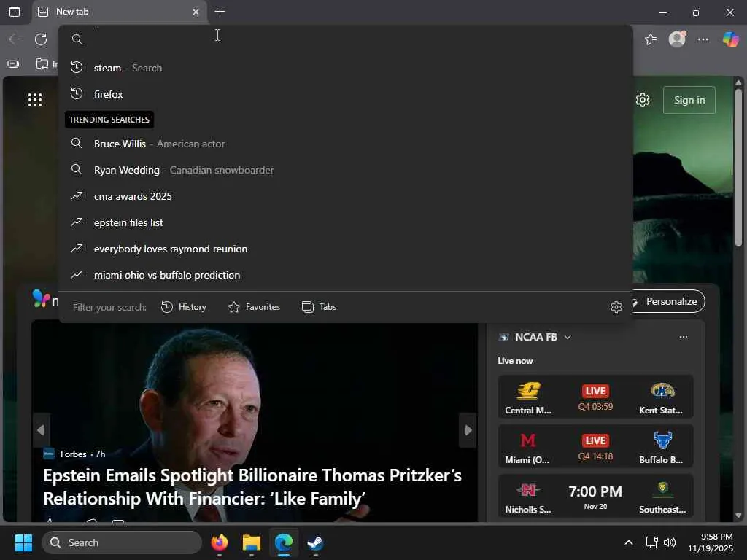Open the Favorites star toolbar icon

point(650,39)
